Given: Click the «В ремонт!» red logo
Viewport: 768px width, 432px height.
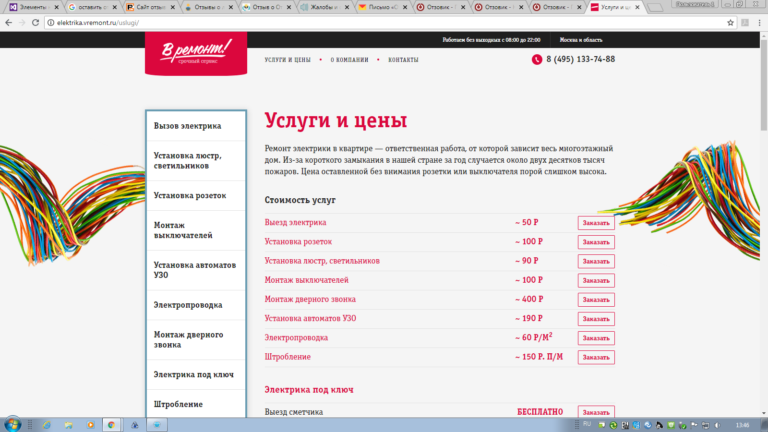Looking at the screenshot, I should click(x=196, y=54).
